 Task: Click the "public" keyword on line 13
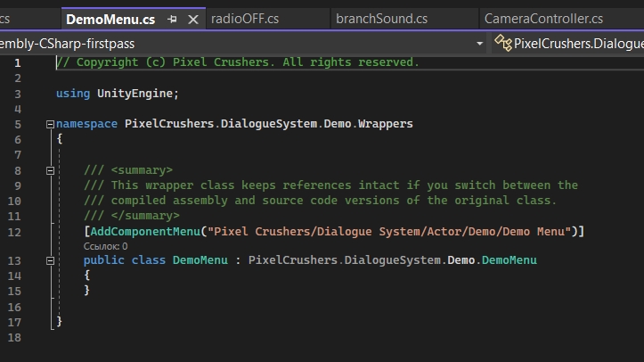click(x=104, y=260)
